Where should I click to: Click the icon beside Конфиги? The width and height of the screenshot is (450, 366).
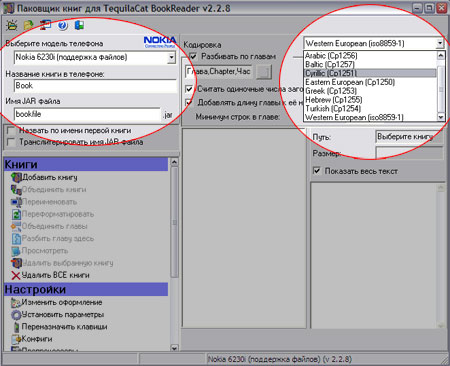16,339
